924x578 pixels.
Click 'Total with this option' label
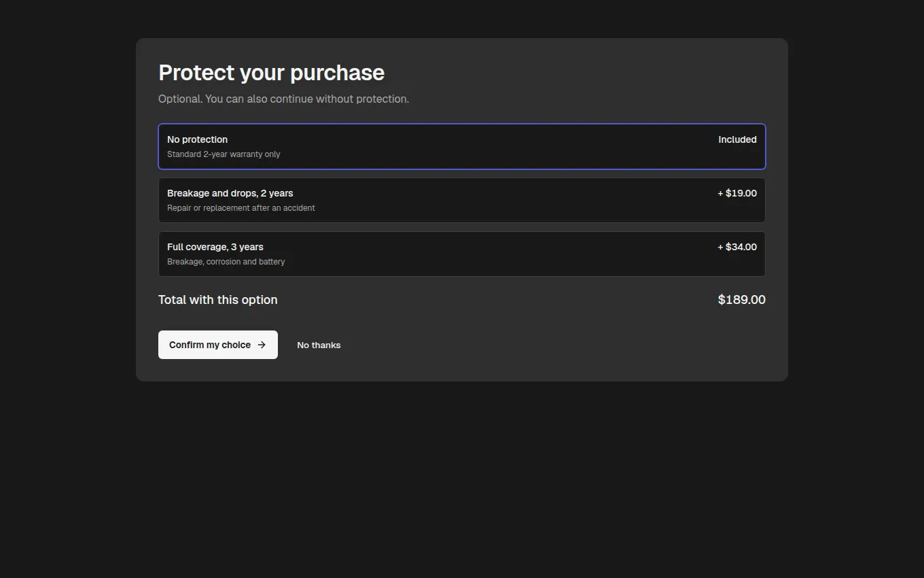[x=218, y=300]
